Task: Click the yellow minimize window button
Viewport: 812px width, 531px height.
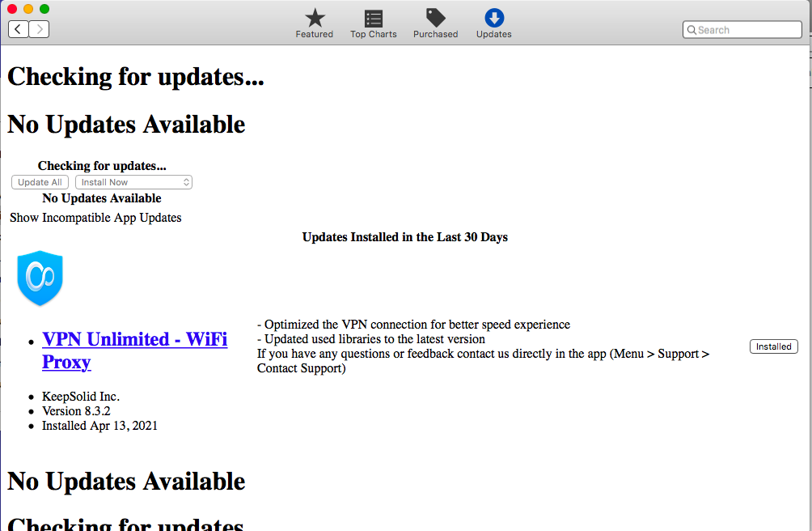Action: (x=28, y=9)
